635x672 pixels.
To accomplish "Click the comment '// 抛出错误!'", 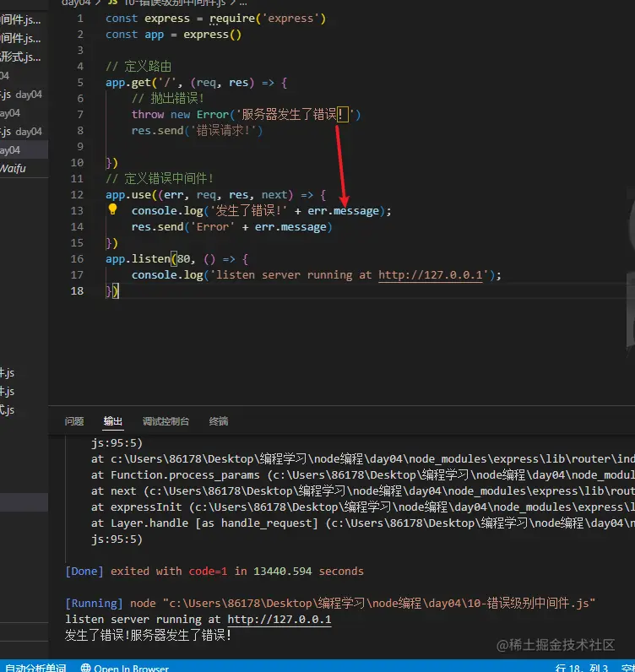I will click(168, 99).
